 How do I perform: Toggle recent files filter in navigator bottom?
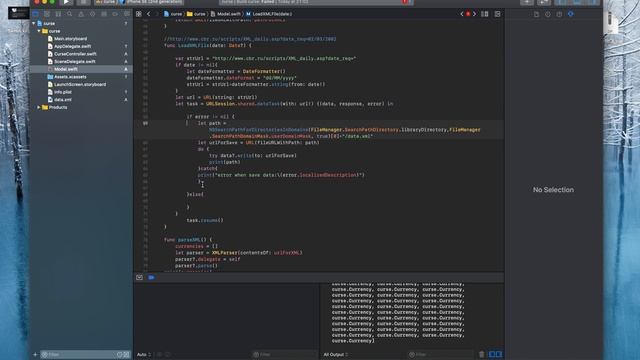click(120, 355)
